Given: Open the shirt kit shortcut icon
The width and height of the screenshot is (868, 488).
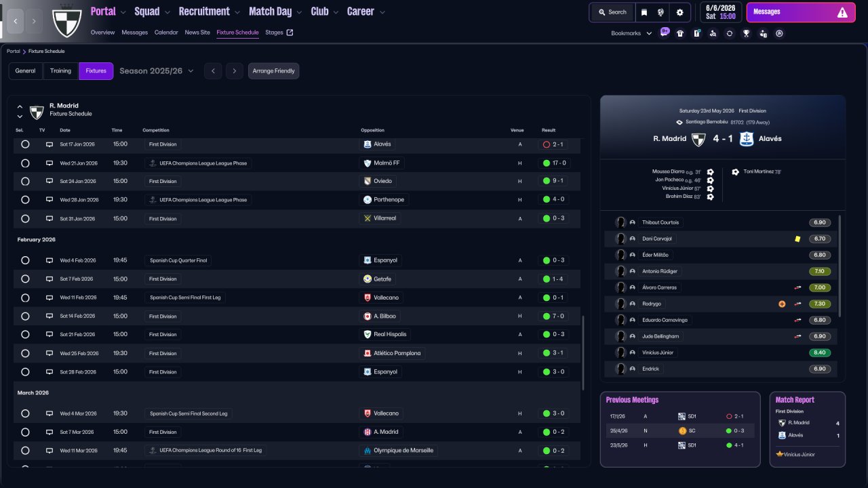Looking at the screenshot, I should (680, 33).
